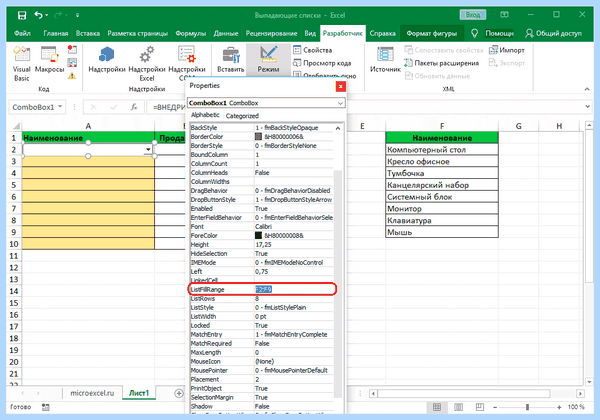Close the Properties window
This screenshot has width=600, height=420.
(341, 86)
